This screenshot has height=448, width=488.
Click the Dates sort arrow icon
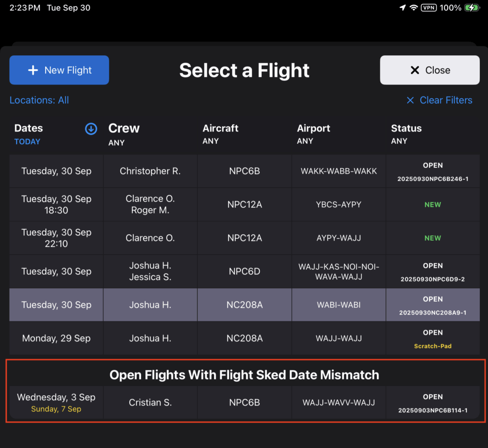(91, 129)
